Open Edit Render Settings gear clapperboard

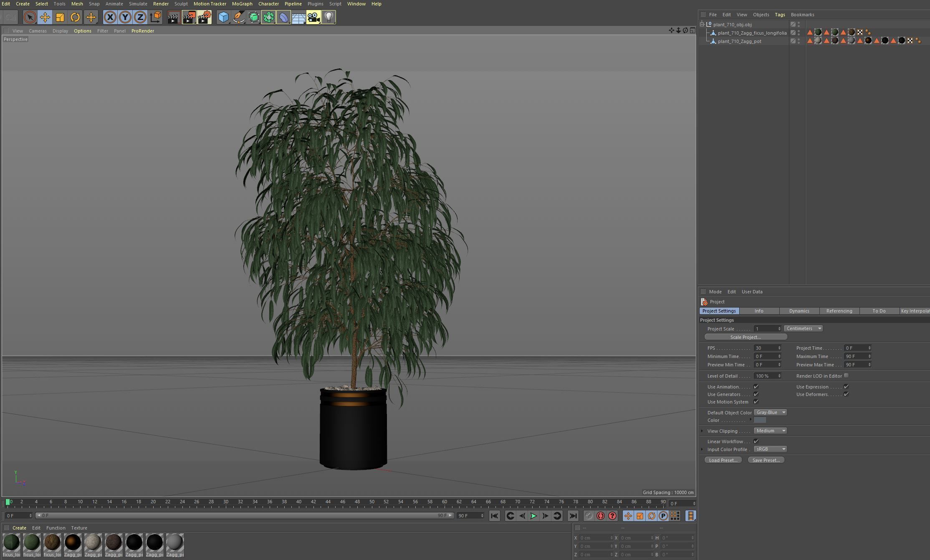pos(204,17)
